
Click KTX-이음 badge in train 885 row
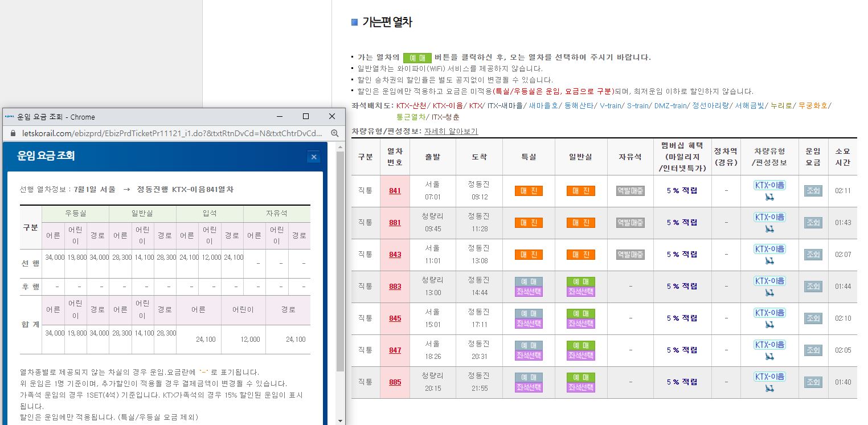tap(769, 377)
